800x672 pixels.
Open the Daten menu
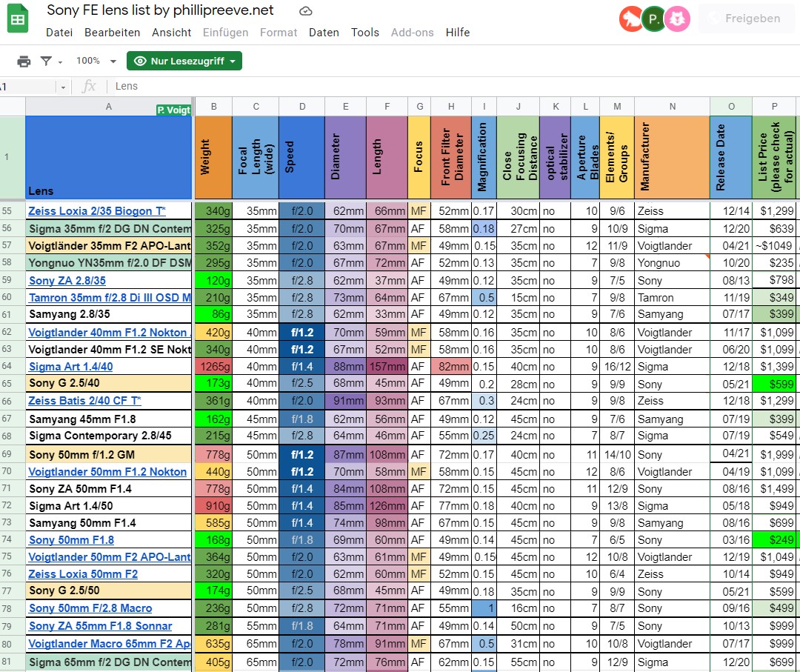324,33
